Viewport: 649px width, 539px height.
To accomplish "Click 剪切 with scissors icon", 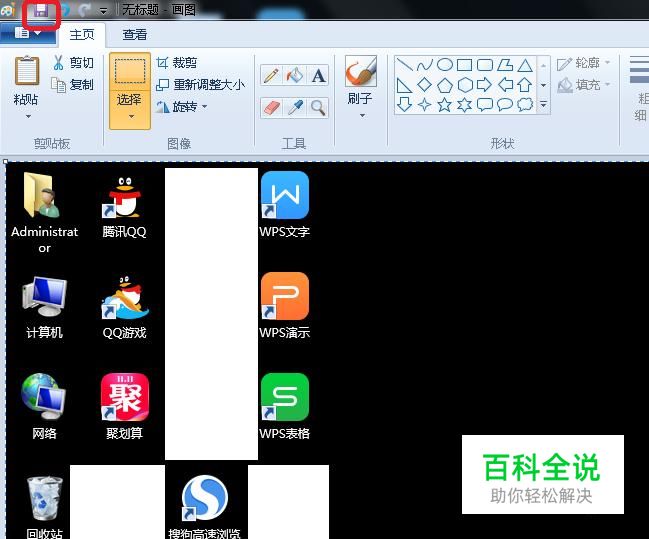I will 73,63.
